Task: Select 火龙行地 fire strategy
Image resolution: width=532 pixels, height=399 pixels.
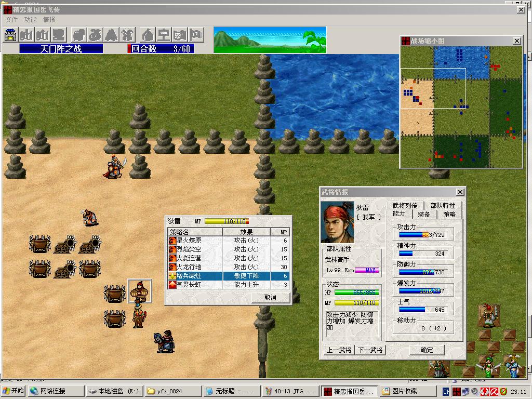Action: pos(229,267)
